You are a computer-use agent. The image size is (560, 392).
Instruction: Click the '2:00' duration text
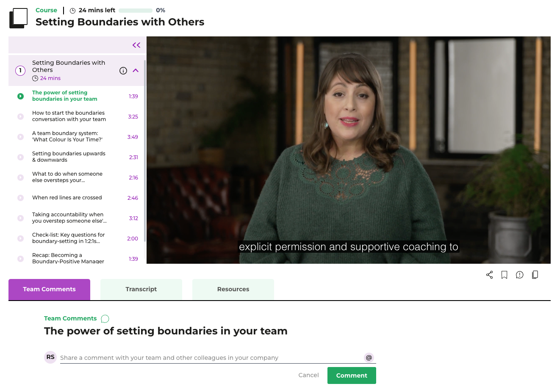(x=133, y=239)
